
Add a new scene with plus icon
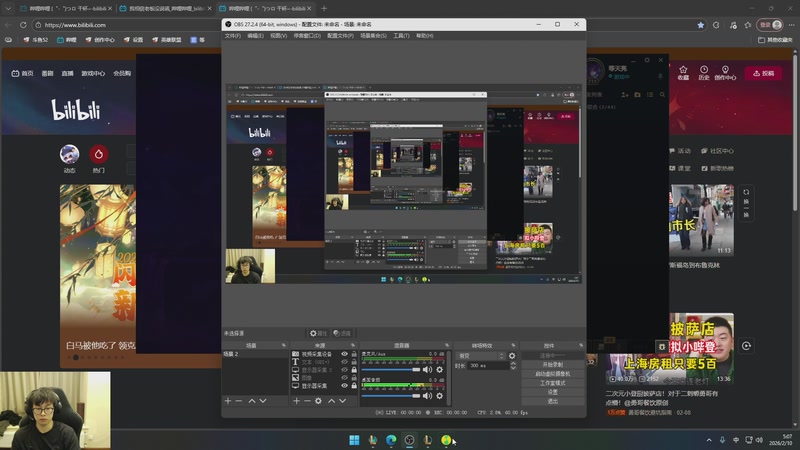[x=228, y=401]
